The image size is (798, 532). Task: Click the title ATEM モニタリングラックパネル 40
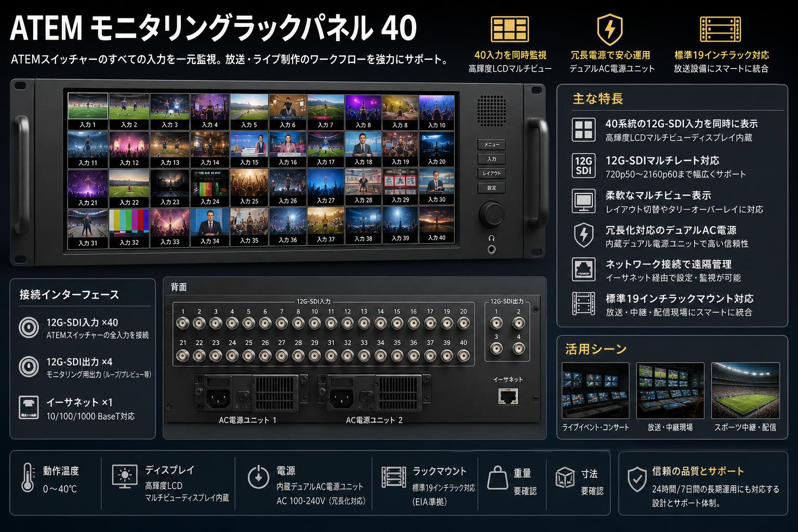(214, 28)
